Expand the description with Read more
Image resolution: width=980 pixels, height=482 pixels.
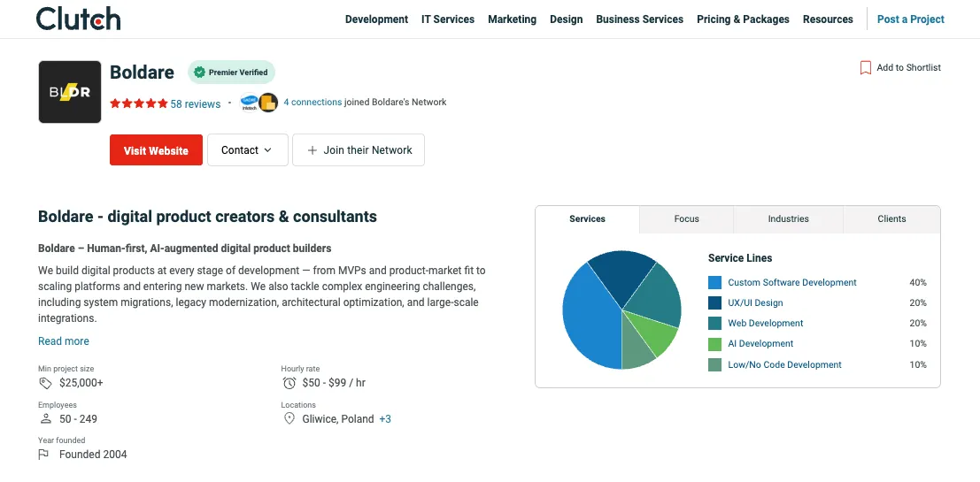click(64, 340)
